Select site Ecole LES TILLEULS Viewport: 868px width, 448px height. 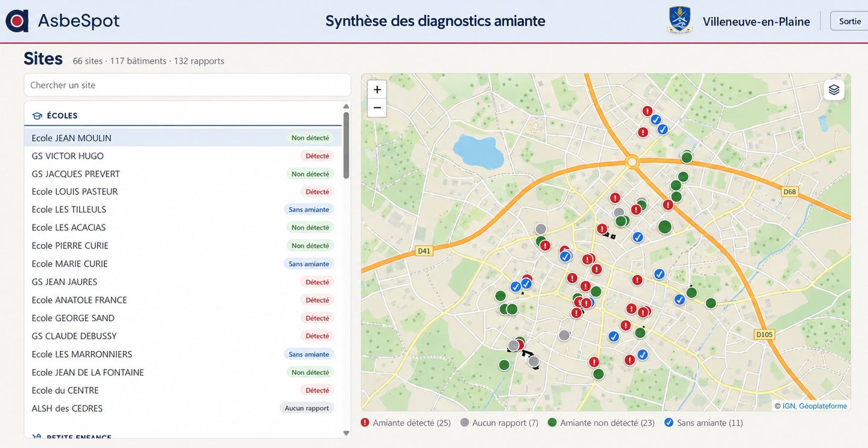tap(183, 210)
